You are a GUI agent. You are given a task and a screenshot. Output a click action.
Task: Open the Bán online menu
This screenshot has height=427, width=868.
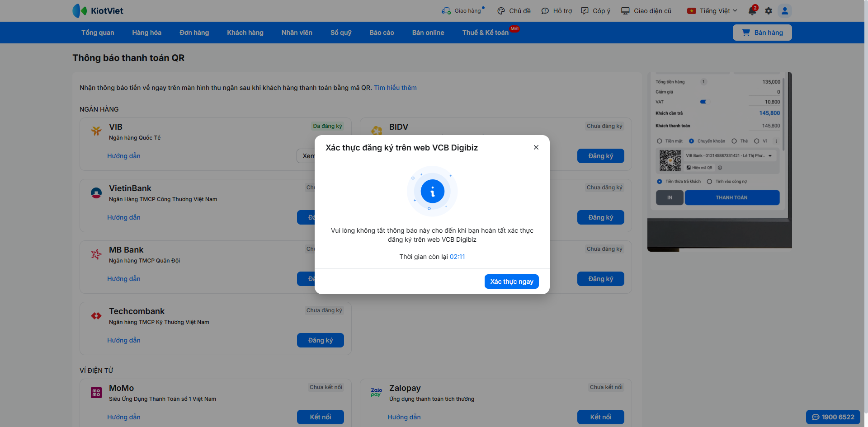click(428, 33)
